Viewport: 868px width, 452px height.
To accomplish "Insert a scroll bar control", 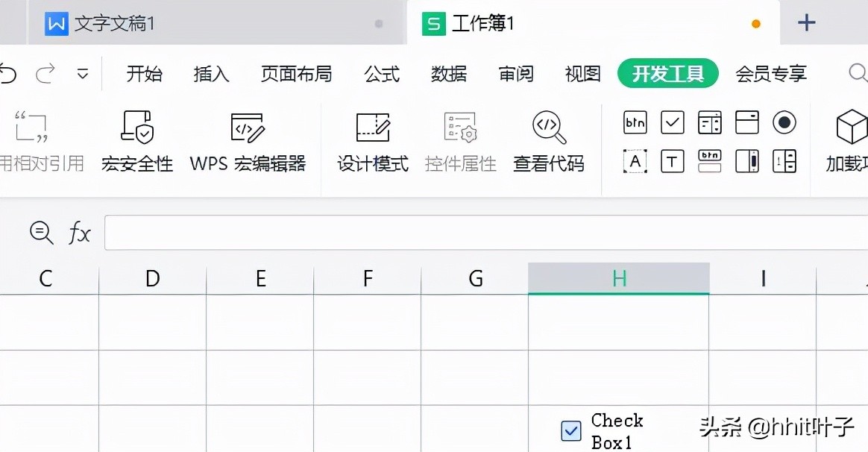I will [x=746, y=161].
